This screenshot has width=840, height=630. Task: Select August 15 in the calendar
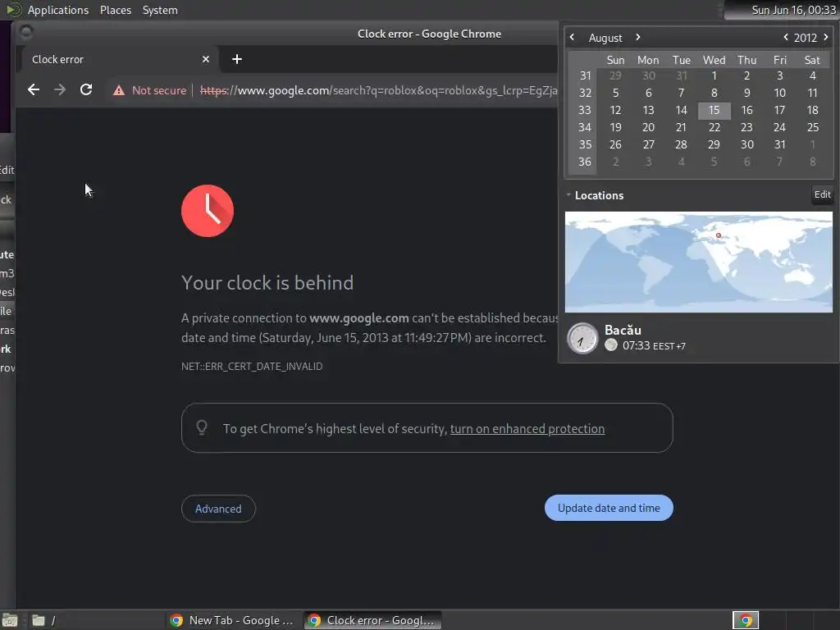(714, 111)
